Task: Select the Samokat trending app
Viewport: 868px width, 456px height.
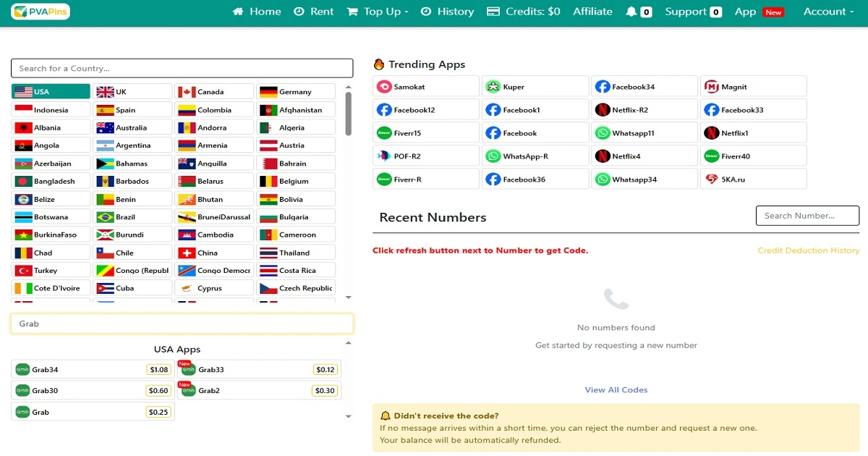Action: 426,86
